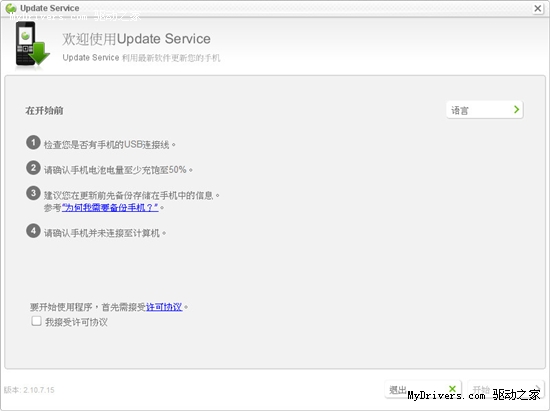This screenshot has width=550, height=411.
Task: Click the subtitle 利用最新软件更新您的手机
Action: click(x=141, y=58)
